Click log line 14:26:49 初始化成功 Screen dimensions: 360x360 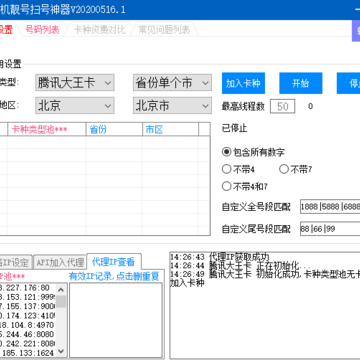point(265,274)
